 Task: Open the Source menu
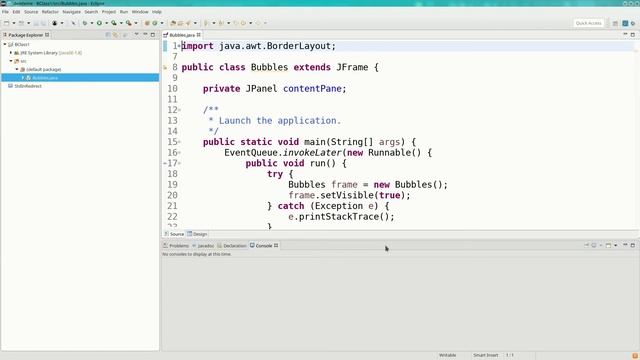point(31,12)
